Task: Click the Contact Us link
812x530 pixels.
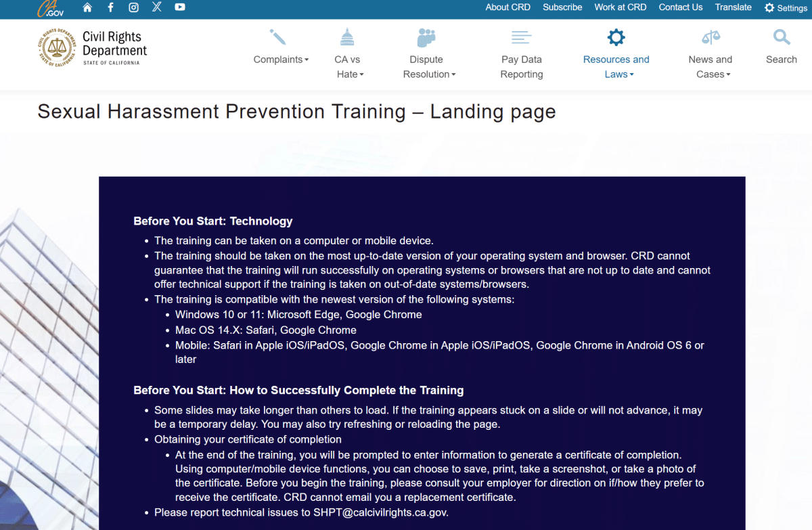Action: point(681,7)
